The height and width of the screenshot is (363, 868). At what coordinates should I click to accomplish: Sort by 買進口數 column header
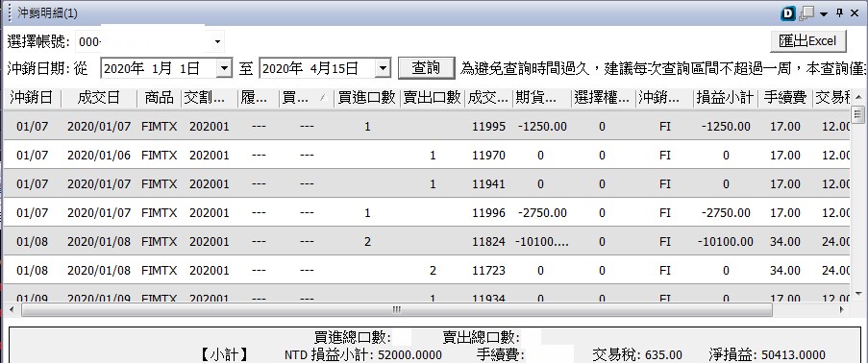[x=367, y=98]
